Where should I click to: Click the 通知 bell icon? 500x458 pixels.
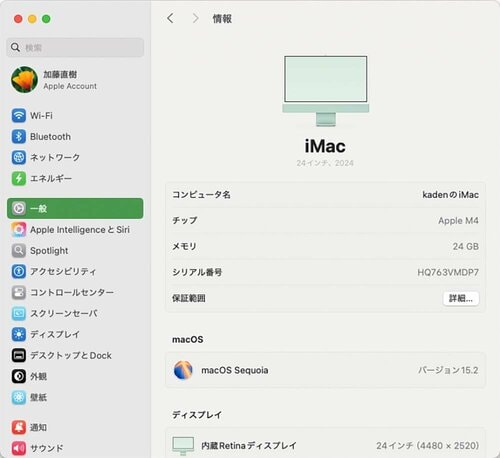[x=19, y=427]
